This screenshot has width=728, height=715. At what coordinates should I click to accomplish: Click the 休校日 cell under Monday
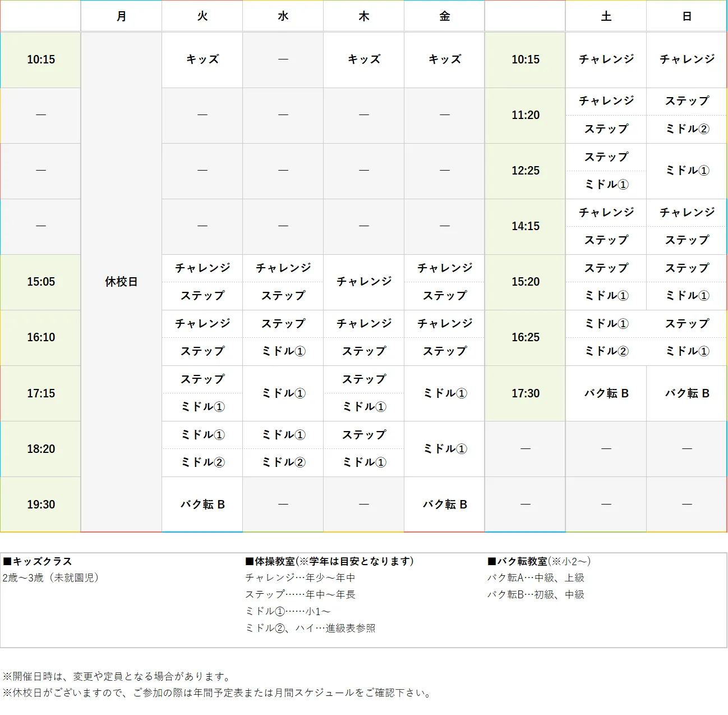coord(121,282)
